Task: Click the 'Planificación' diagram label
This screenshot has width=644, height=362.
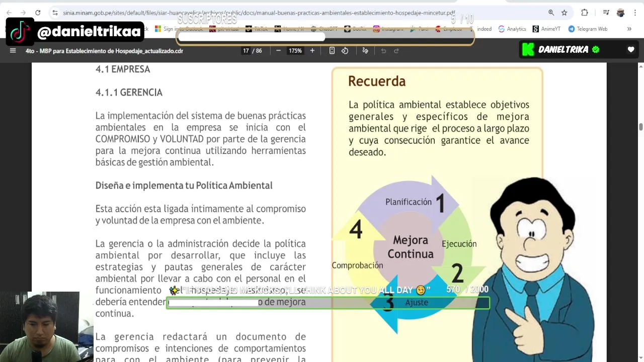Action: click(409, 202)
